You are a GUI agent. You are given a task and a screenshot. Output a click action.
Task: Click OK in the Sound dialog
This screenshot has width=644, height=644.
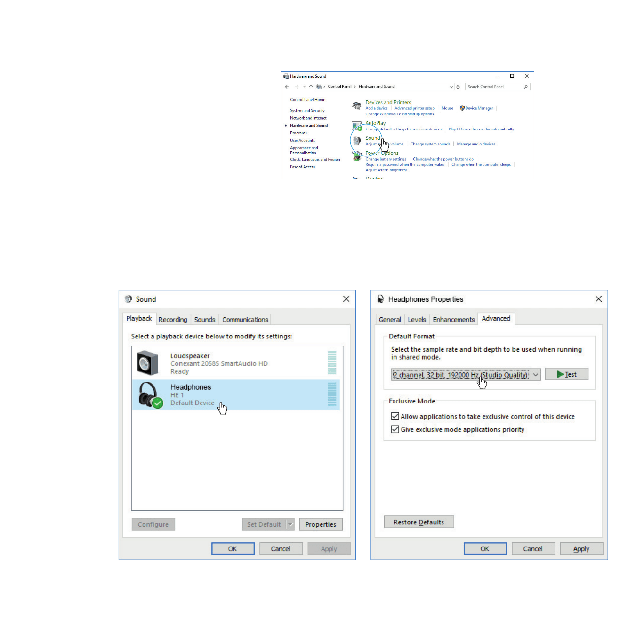coord(233,549)
